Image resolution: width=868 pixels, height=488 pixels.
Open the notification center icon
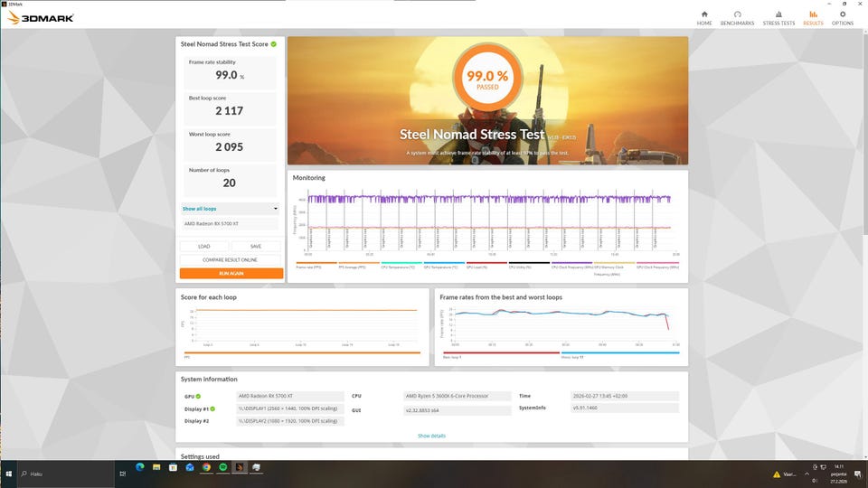click(857, 474)
